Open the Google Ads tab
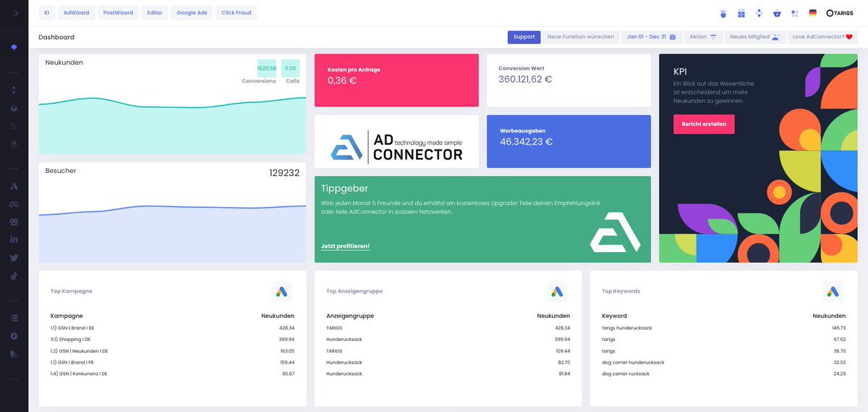 (192, 12)
